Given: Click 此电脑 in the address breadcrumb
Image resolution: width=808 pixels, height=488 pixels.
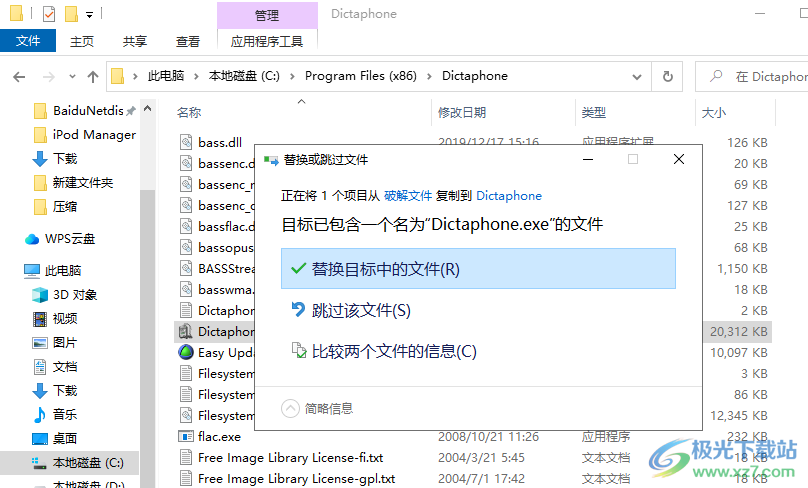Looking at the screenshot, I should (166, 76).
